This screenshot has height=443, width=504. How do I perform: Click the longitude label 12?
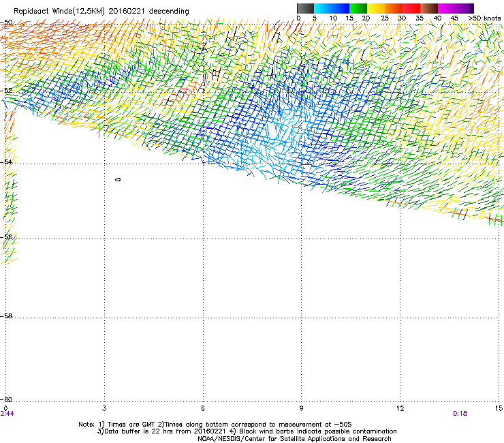(400, 408)
